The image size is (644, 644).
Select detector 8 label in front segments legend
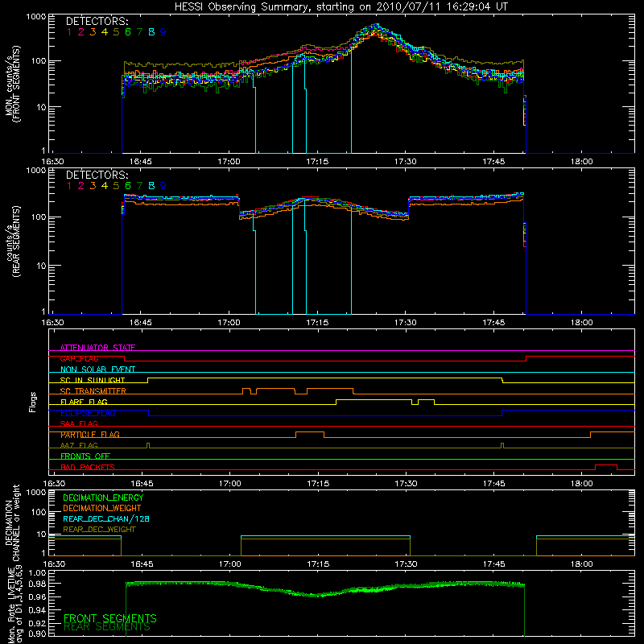tap(151, 32)
